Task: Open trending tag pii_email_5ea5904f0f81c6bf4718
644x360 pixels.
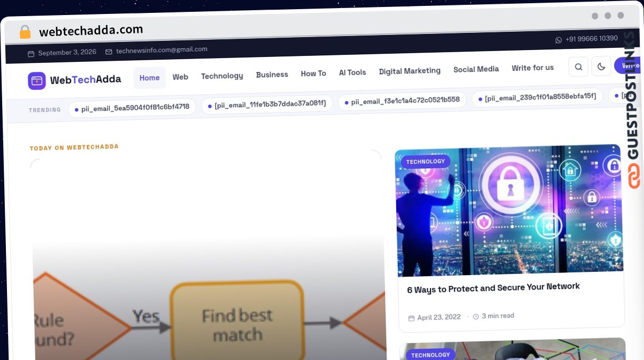Action: (x=132, y=107)
